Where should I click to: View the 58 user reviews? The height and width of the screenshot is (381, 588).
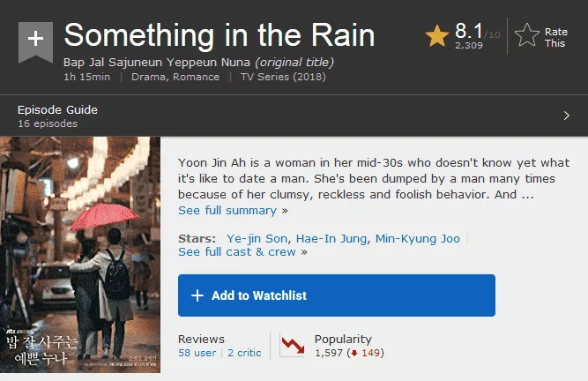click(197, 353)
